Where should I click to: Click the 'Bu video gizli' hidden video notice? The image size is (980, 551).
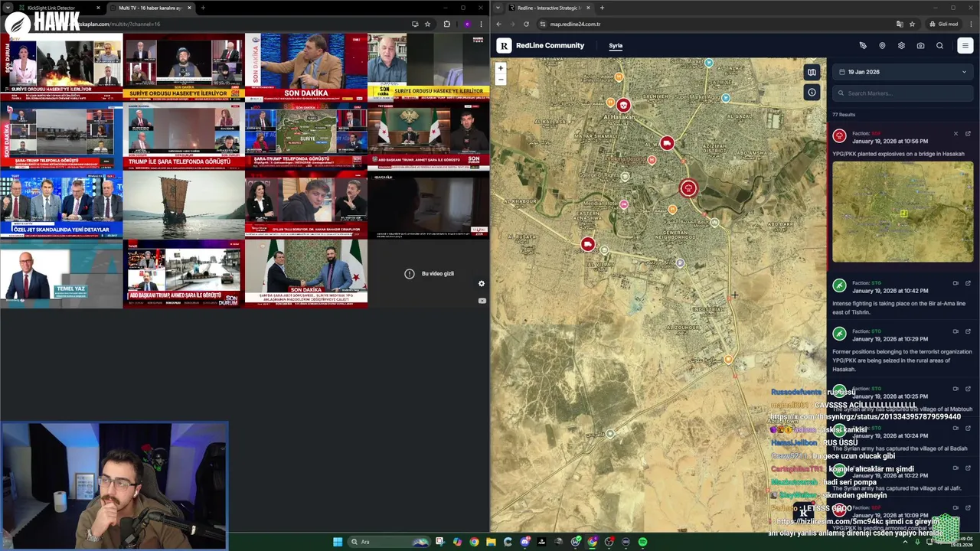click(430, 273)
